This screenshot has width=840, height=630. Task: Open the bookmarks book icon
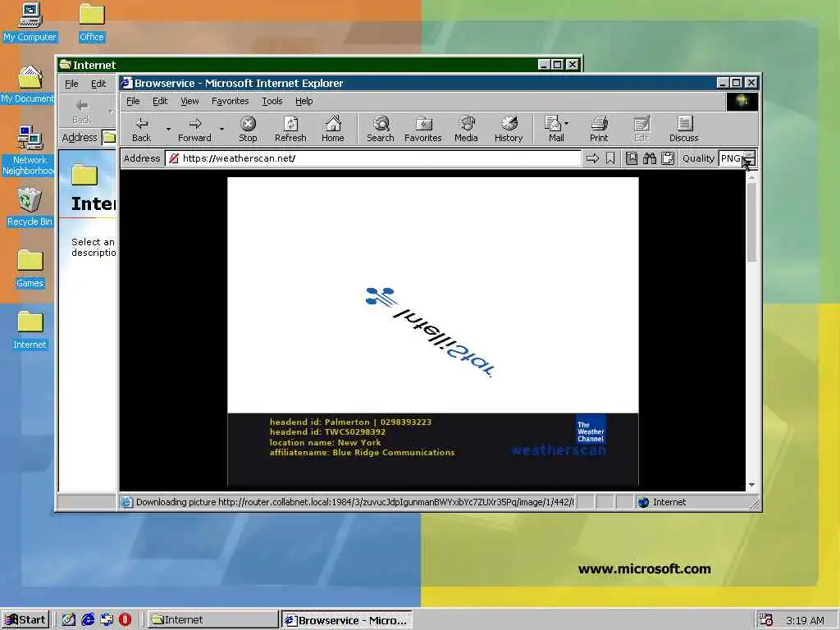(x=632, y=158)
